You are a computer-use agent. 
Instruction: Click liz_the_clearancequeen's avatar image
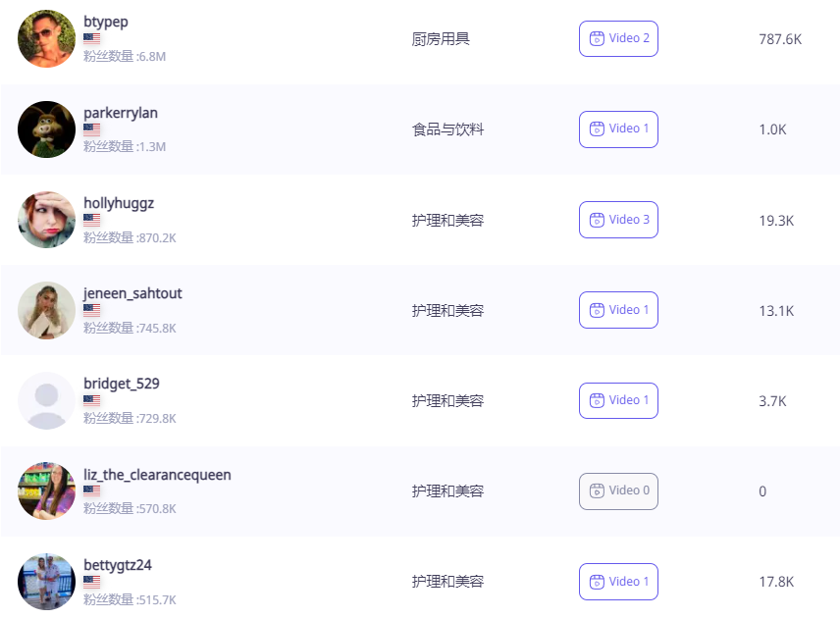(x=46, y=490)
